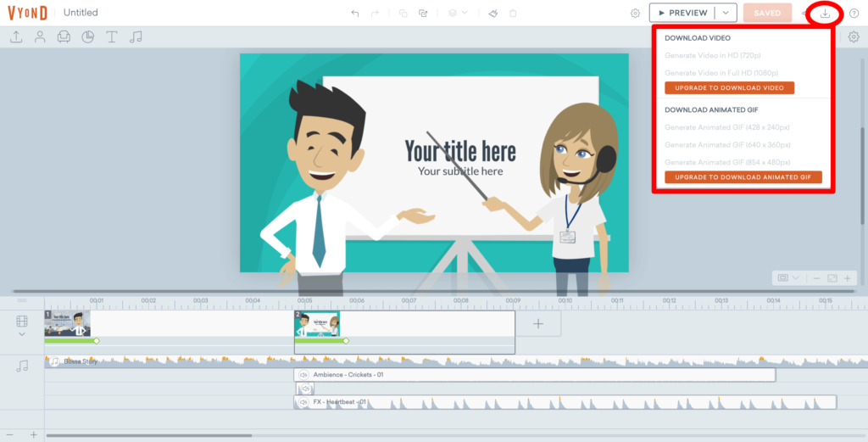Click scene 1 duration diamond handle
Screen dimensions: 868x442
[97, 341]
